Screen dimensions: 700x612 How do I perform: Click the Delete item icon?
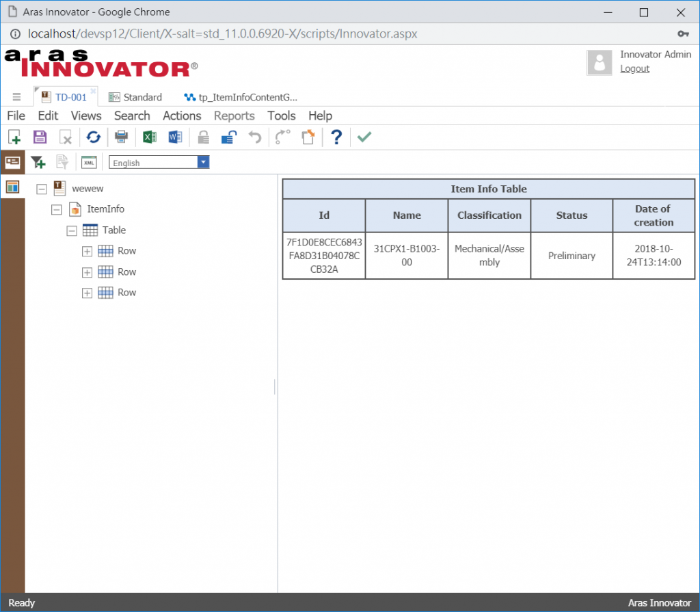(66, 137)
